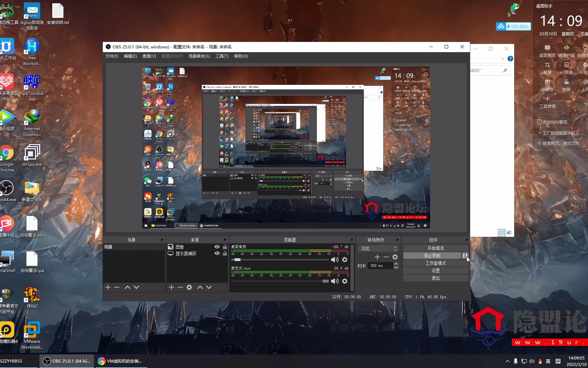This screenshot has height=368, width=588.
Task: Remove selected source with minus icon
Action: [180, 287]
